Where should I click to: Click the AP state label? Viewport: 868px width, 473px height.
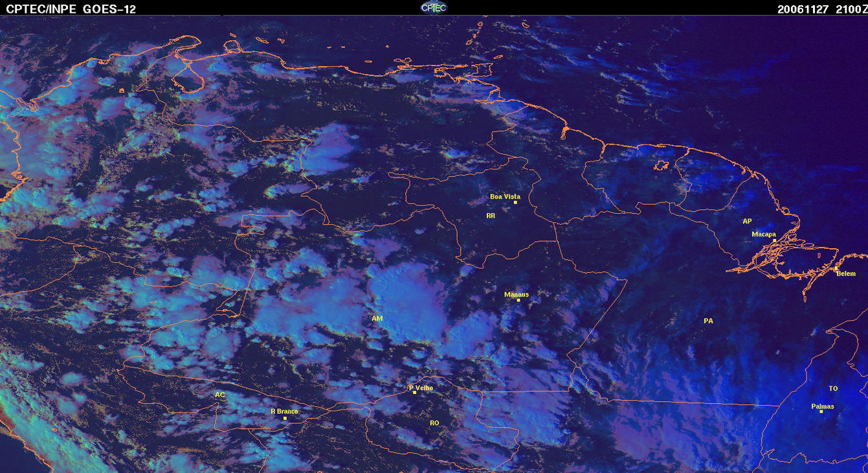(747, 221)
